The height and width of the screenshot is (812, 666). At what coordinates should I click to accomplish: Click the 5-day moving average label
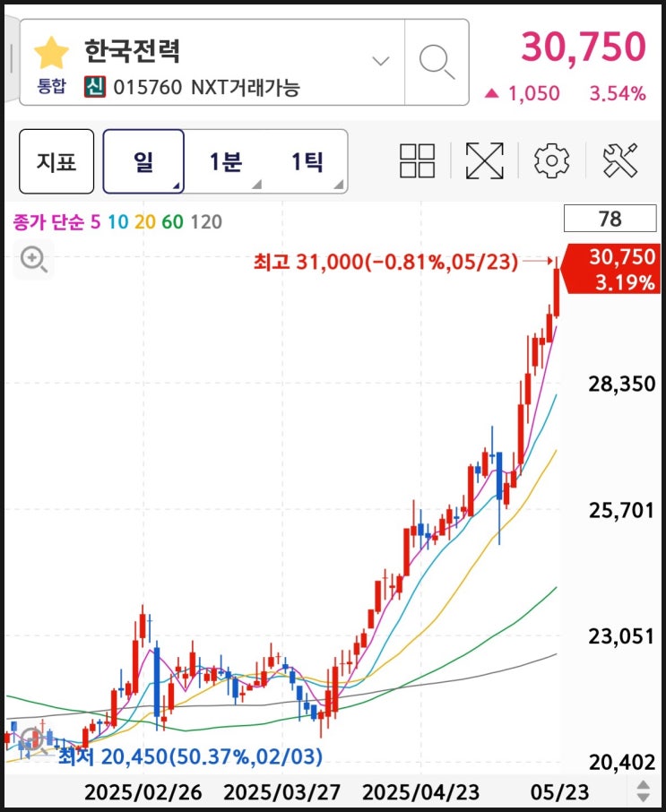coord(95,222)
